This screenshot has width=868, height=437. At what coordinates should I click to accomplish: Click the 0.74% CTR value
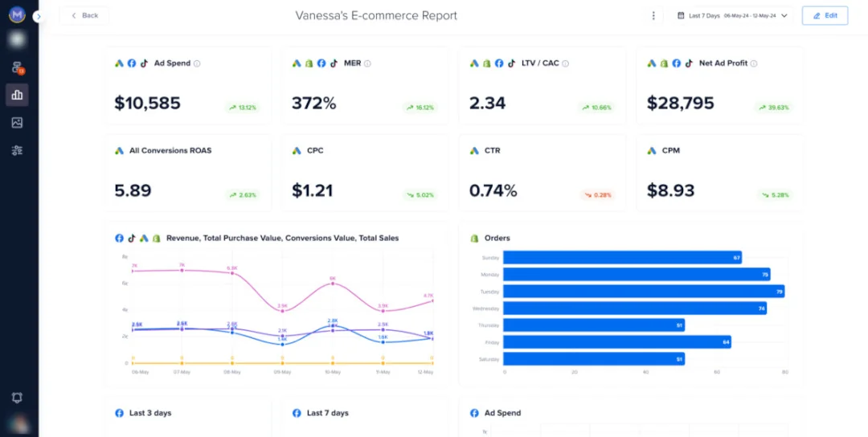[x=493, y=190]
